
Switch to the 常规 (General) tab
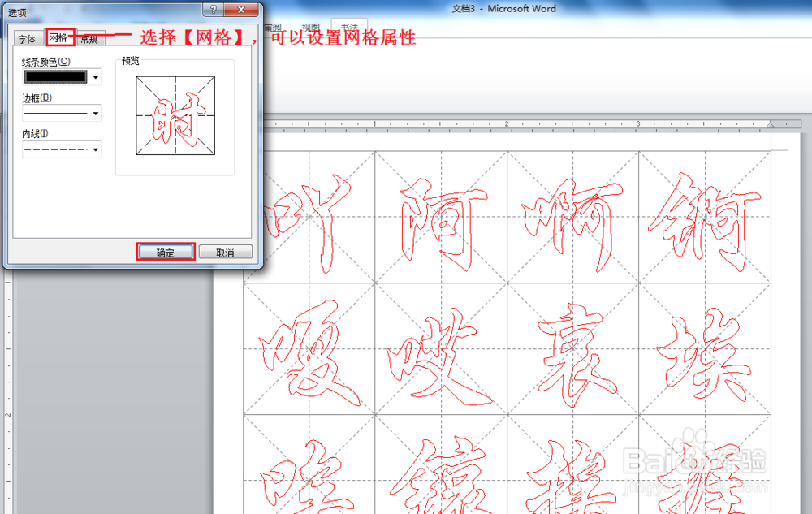coord(90,37)
